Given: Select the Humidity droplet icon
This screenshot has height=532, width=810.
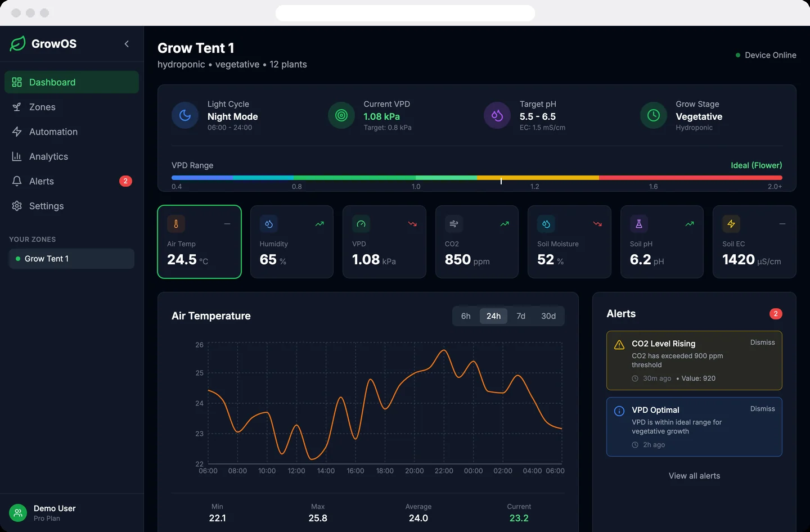Looking at the screenshot, I should 269,224.
